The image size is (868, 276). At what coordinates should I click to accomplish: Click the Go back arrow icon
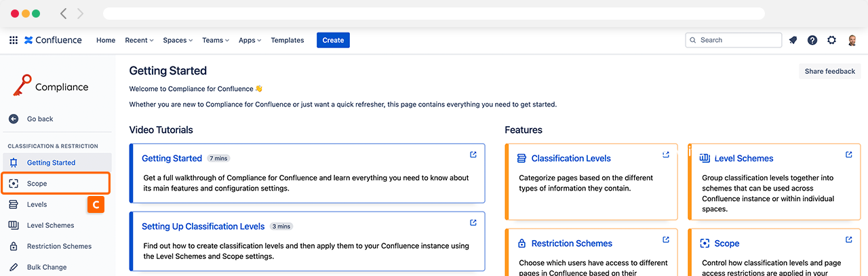pyautogui.click(x=14, y=119)
